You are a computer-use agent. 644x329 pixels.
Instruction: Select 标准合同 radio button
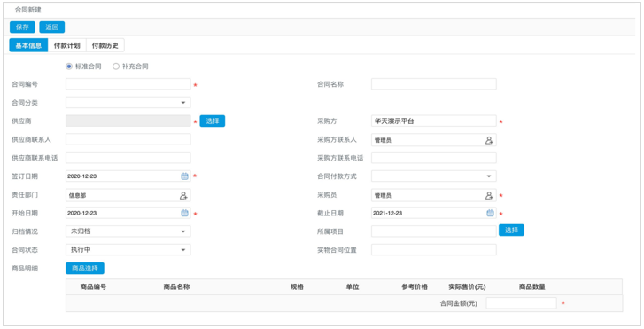click(x=69, y=67)
